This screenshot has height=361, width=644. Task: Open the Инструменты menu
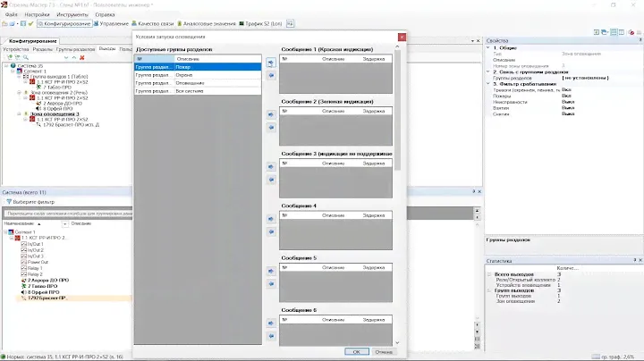[x=72, y=15]
